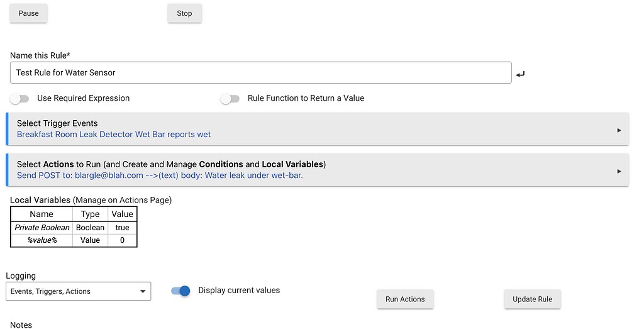Click the 'Value' type cell for %value%
The width and height of the screenshot is (644, 329).
pyautogui.click(x=91, y=240)
